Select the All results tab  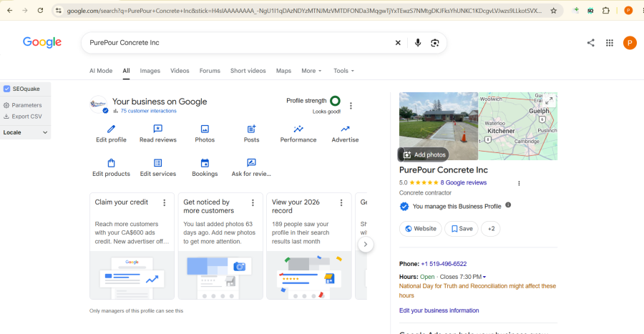126,71
